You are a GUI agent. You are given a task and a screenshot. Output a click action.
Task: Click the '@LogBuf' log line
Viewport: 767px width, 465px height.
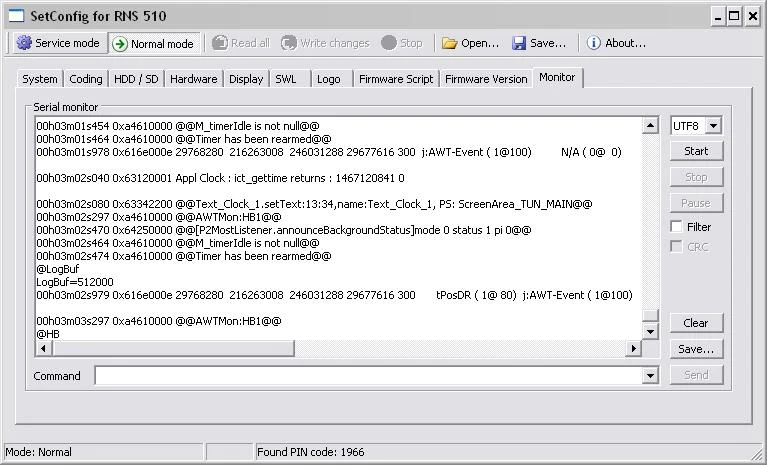(x=58, y=269)
